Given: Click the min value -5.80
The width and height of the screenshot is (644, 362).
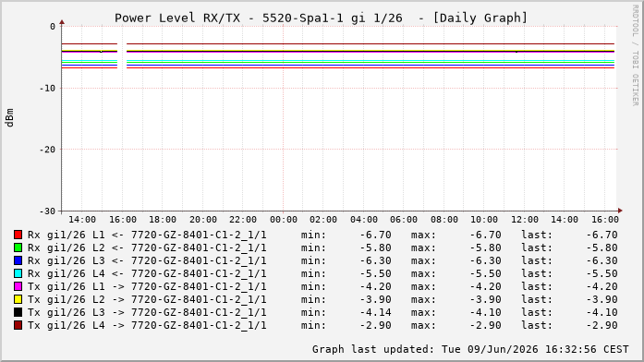Looking at the screenshot, I should coord(376,247).
